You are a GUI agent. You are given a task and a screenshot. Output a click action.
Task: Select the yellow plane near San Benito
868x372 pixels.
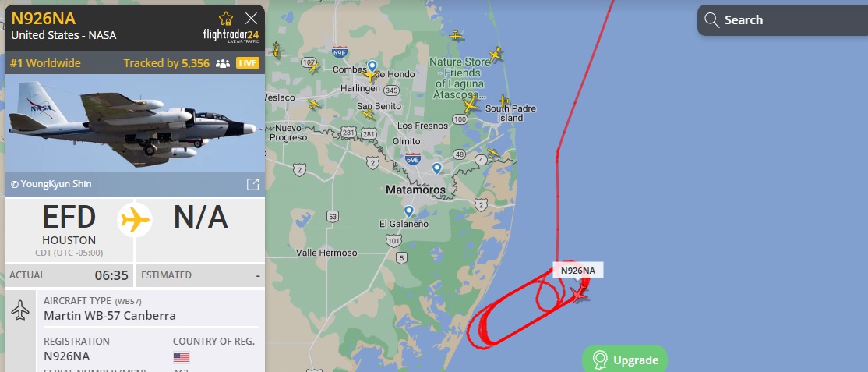pos(368,115)
